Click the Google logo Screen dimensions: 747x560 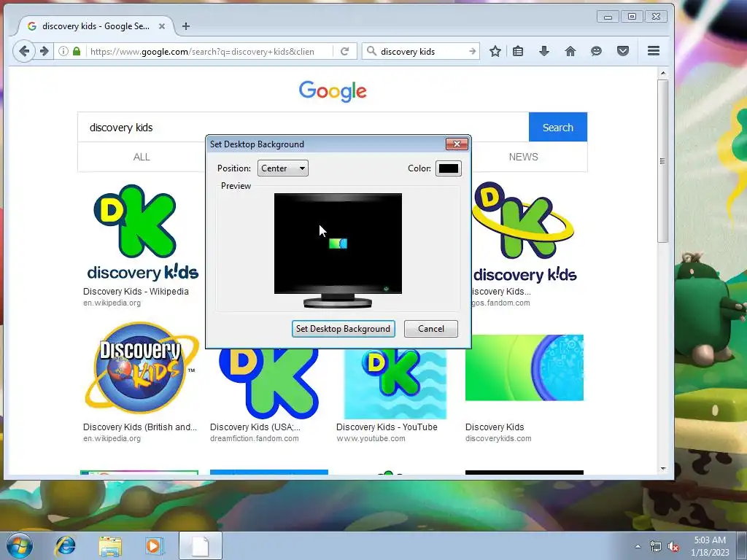[x=333, y=91]
